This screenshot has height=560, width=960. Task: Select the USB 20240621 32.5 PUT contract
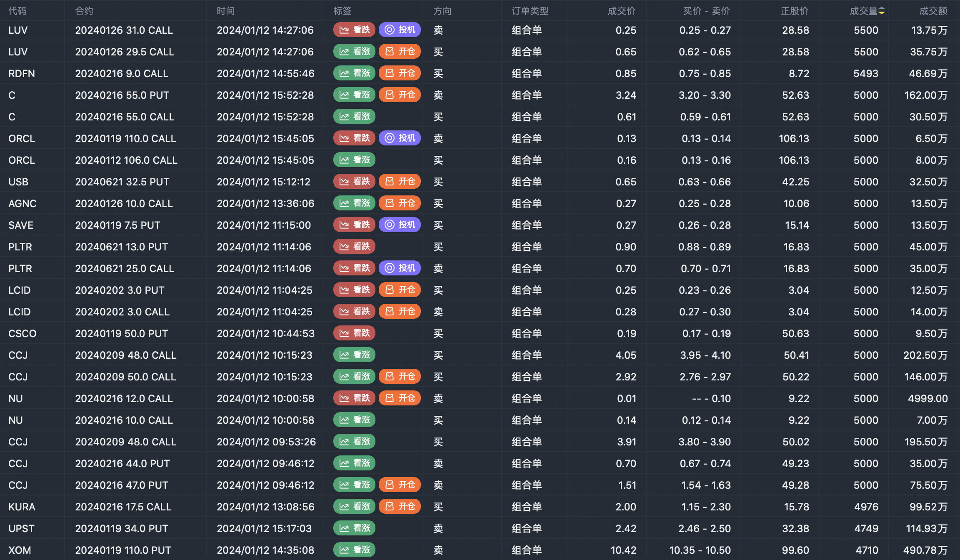tap(122, 182)
